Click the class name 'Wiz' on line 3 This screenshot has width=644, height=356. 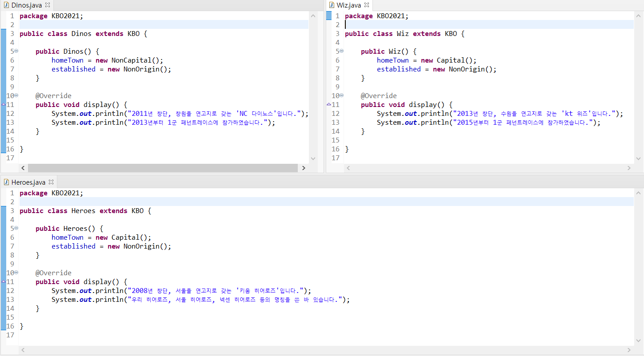click(403, 33)
